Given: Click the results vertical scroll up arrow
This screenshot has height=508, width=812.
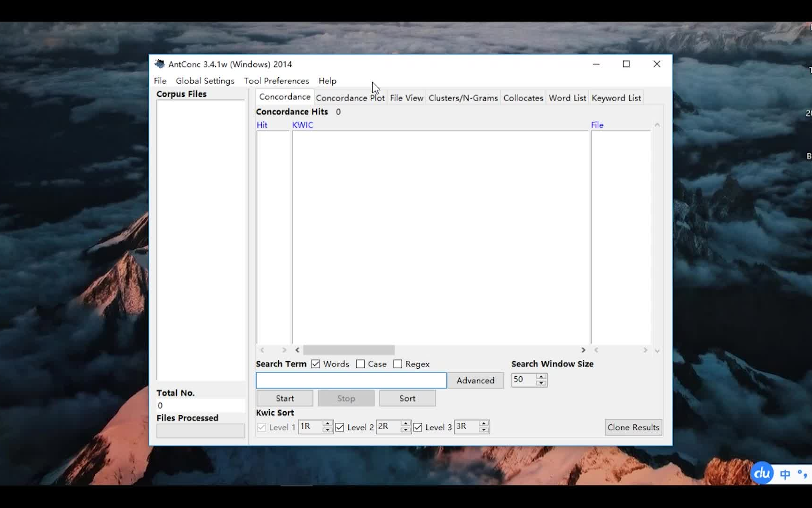Looking at the screenshot, I should (657, 125).
